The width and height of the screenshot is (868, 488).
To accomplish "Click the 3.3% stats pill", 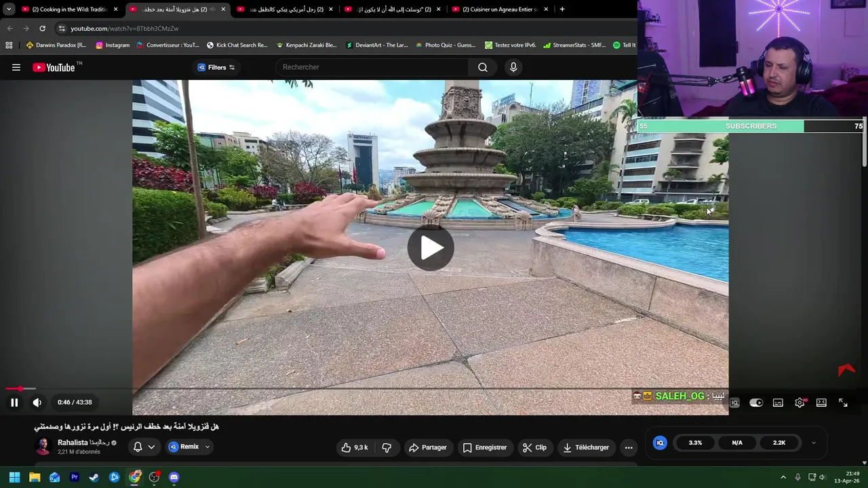I will (695, 443).
